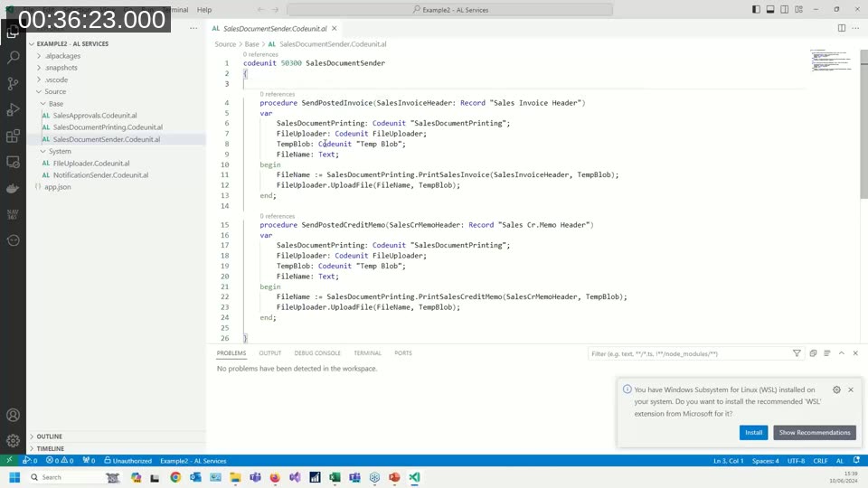This screenshot has height=488, width=868.
Task: Open notification settings gear in WSL popup
Action: [x=836, y=389]
